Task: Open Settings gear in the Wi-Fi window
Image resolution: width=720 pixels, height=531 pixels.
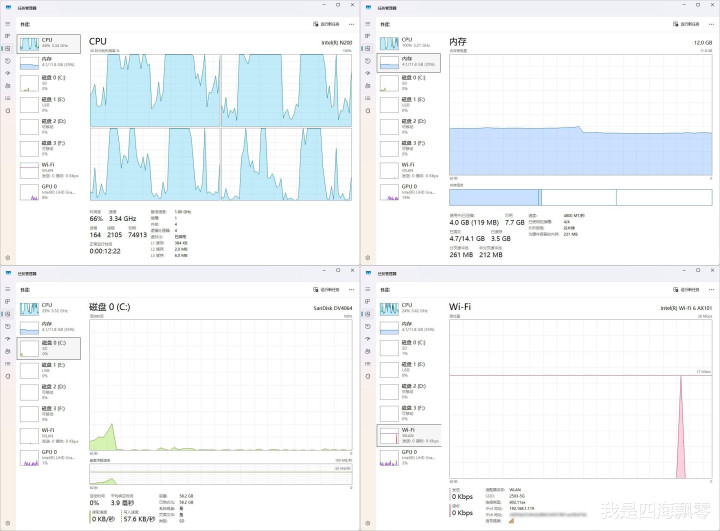Action: coord(367,525)
